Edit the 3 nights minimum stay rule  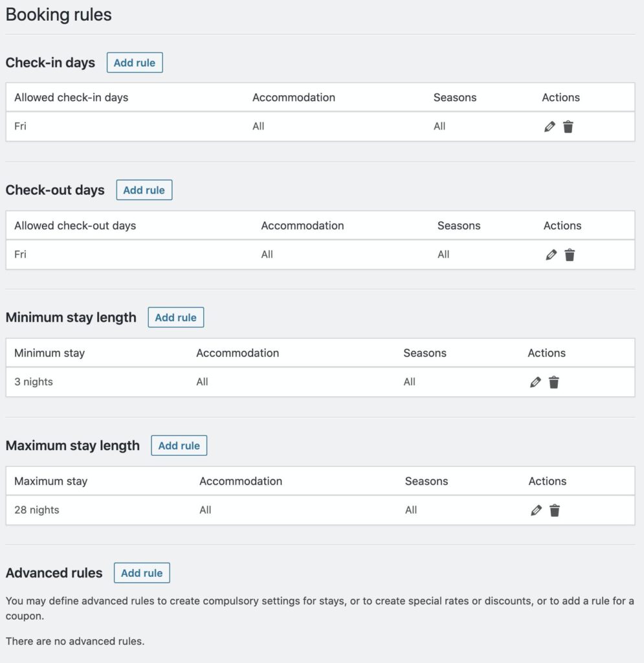pos(535,382)
